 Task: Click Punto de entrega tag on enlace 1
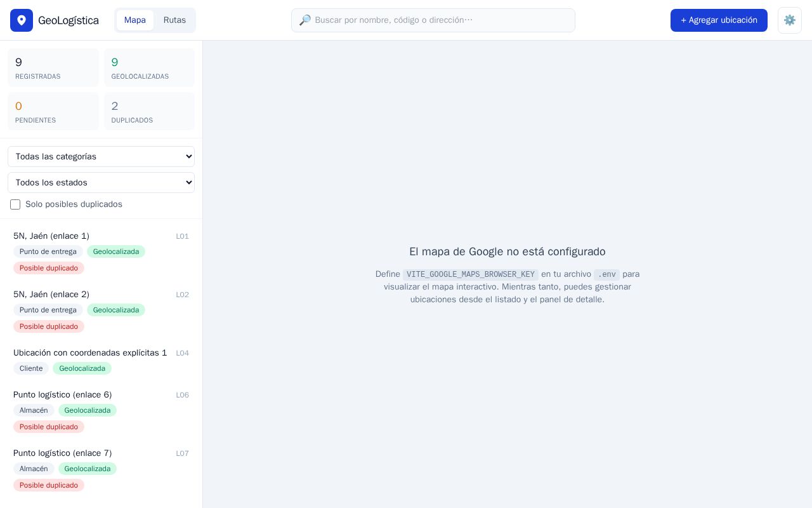[48, 251]
